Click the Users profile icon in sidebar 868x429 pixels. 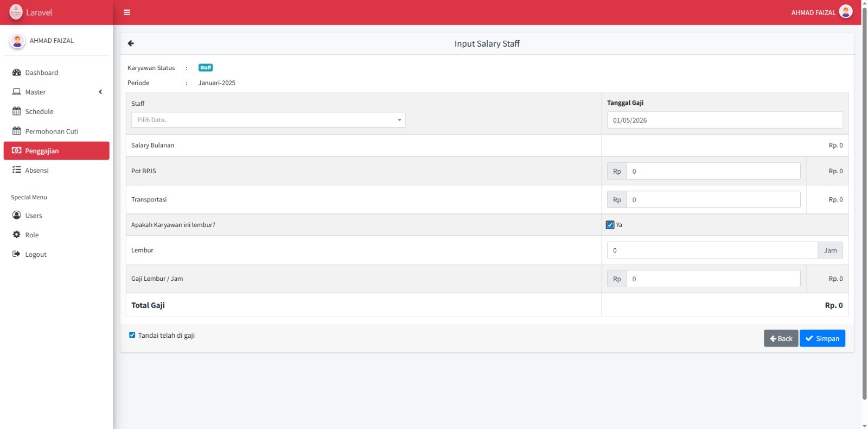pyautogui.click(x=17, y=215)
